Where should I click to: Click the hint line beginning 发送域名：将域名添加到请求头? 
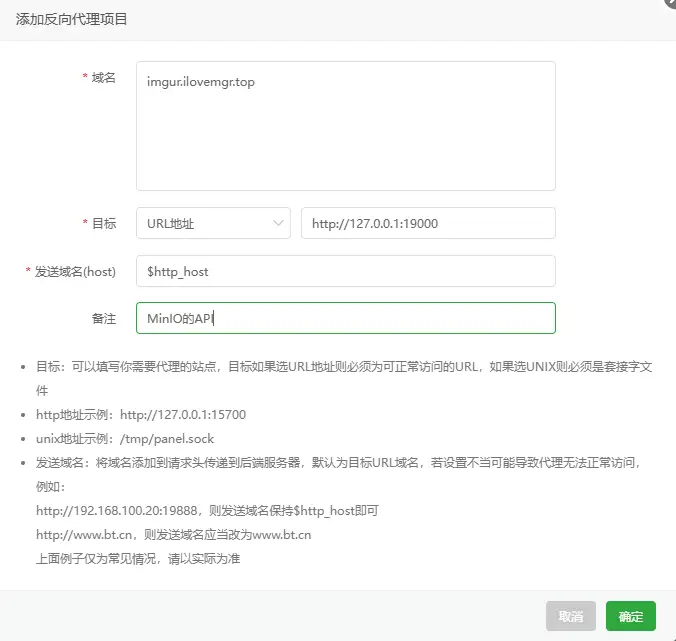[x=340, y=475]
